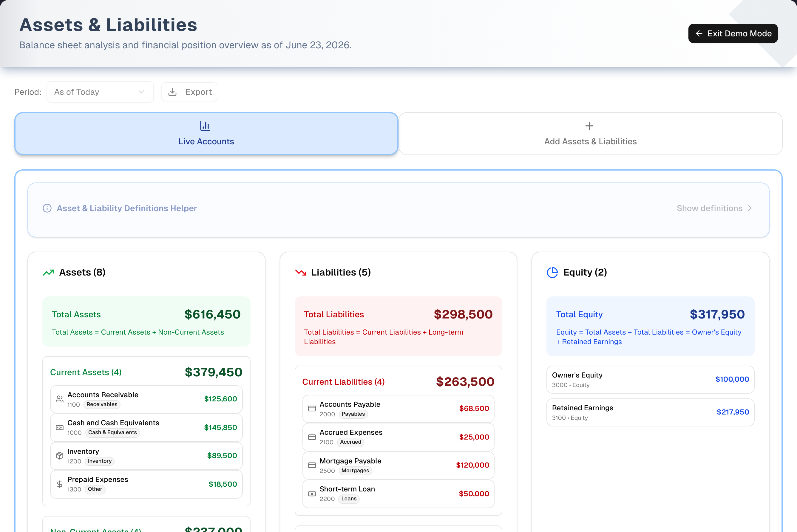Click the bar chart icon above Live Accounts
The image size is (797, 532).
pos(205,126)
